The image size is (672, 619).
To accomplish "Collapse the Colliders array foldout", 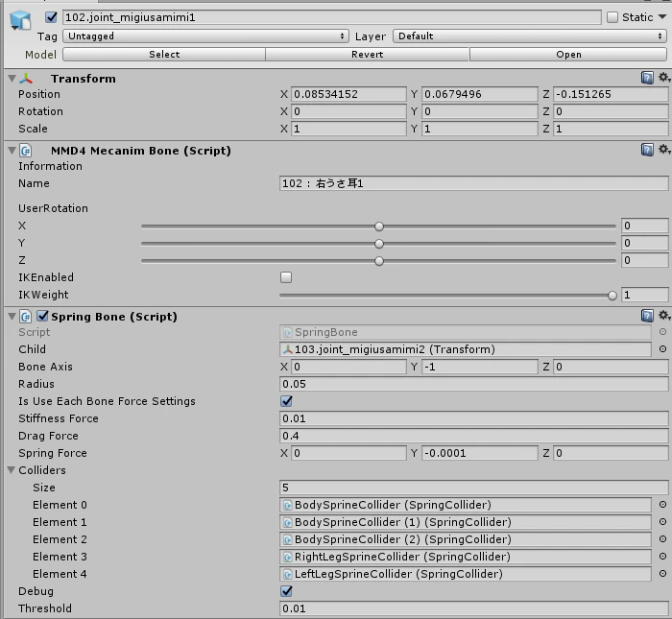I will coord(12,470).
